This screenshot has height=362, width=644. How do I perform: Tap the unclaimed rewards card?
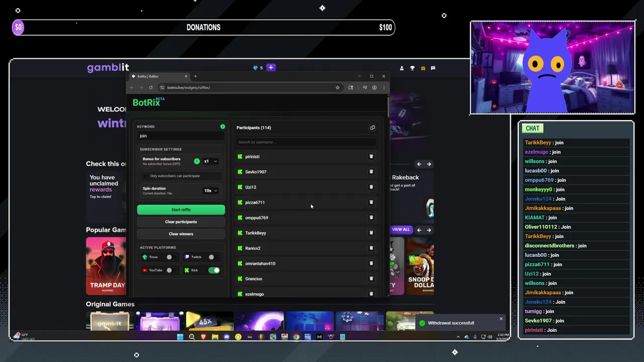pos(106,196)
